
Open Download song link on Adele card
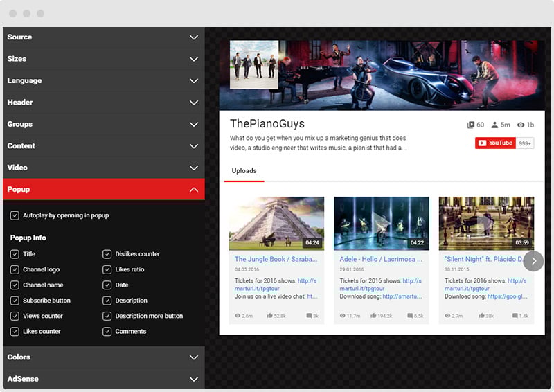[402, 296]
